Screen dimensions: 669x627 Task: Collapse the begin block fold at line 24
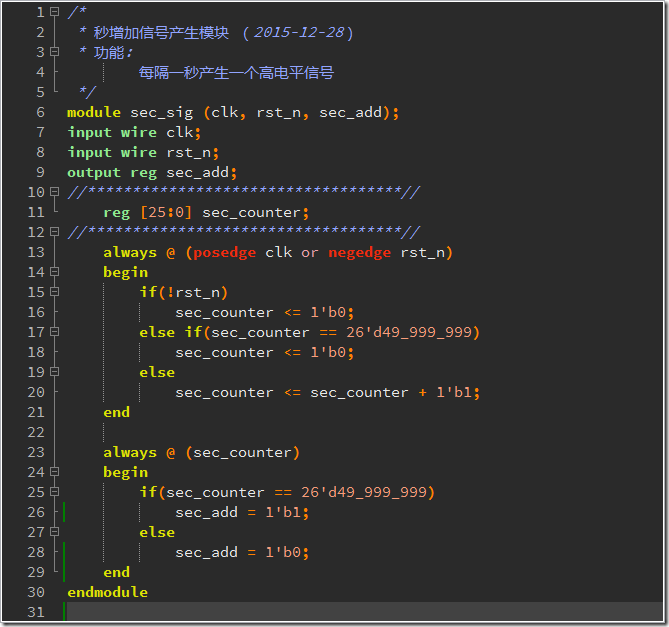point(54,472)
